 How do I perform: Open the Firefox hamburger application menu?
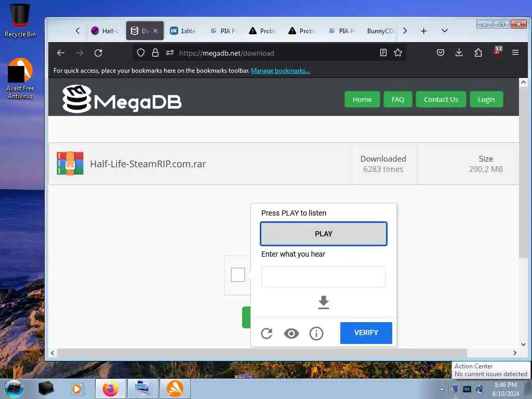tap(515, 52)
